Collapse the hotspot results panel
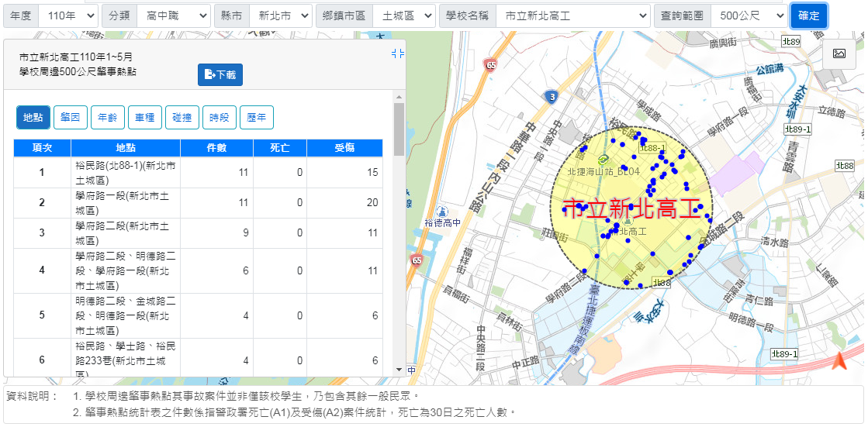 pos(398,53)
